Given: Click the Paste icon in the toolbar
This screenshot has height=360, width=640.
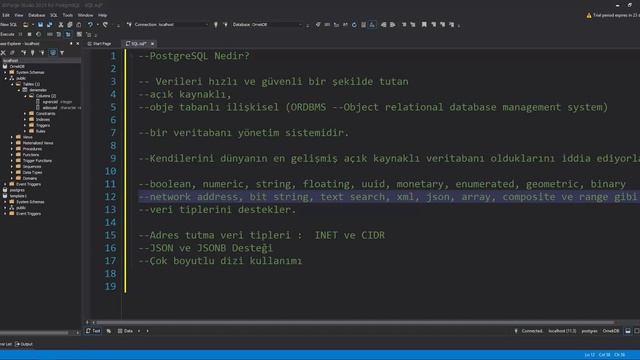Looking at the screenshot, I should [79, 25].
